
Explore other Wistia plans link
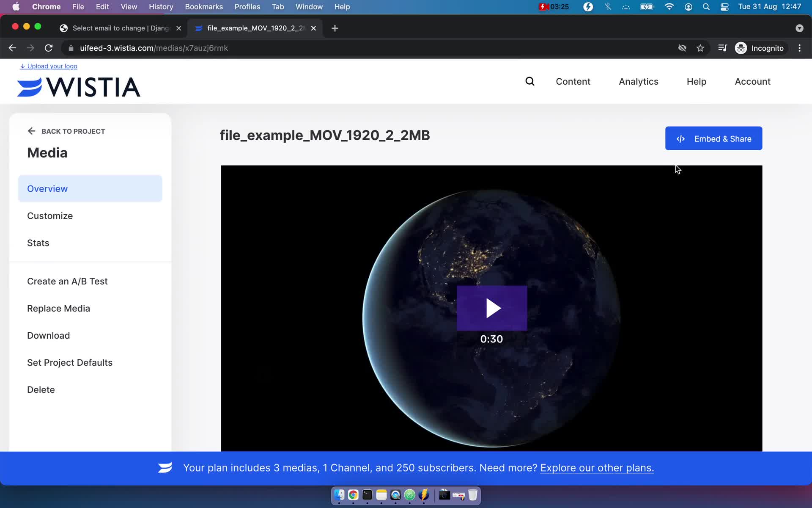(x=596, y=468)
